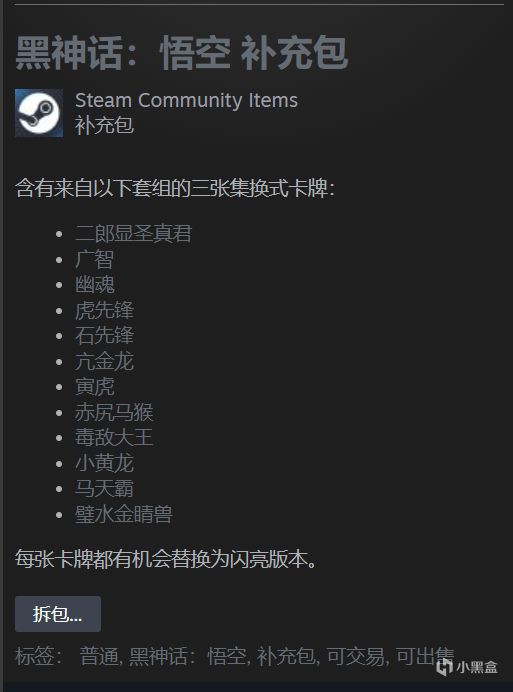Open the 二郎显圣真君 card entry
Screen dimensions: 513x692
[x=133, y=233]
